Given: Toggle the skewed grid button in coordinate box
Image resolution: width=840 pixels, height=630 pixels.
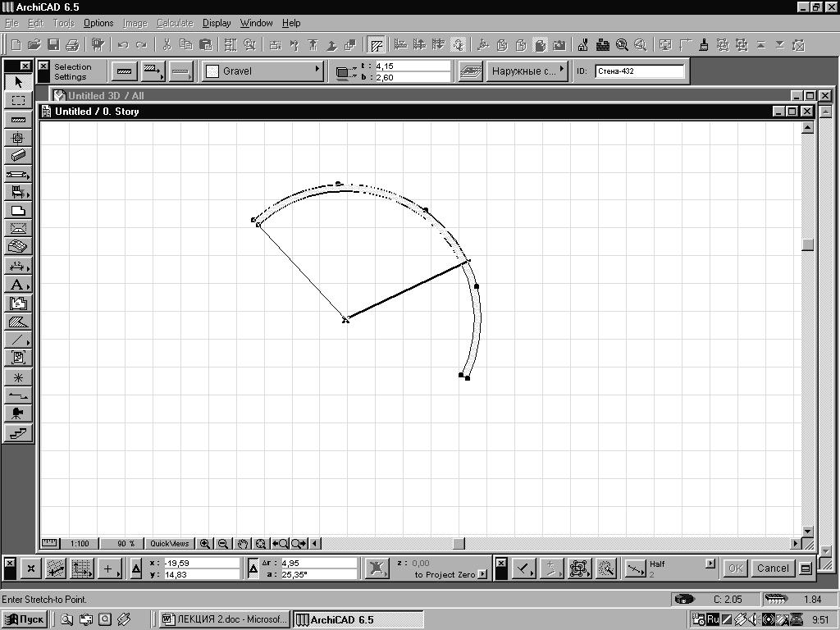Looking at the screenshot, I should point(55,568).
